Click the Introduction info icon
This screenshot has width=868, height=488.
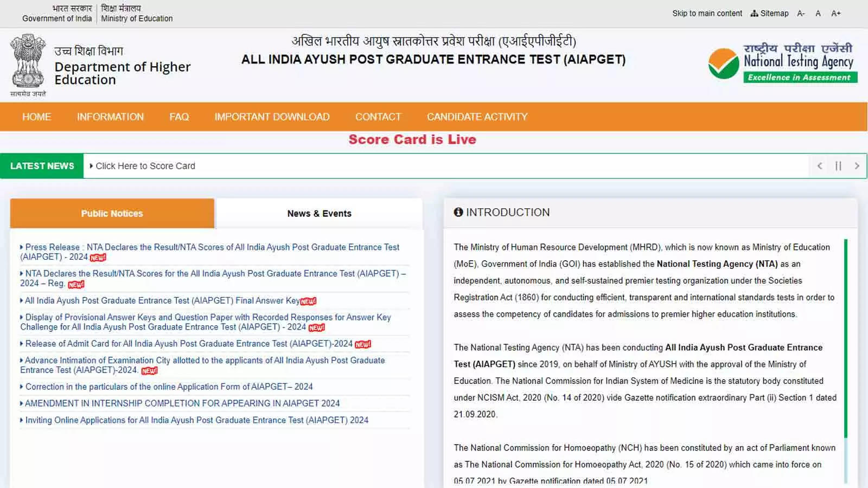[x=458, y=212]
